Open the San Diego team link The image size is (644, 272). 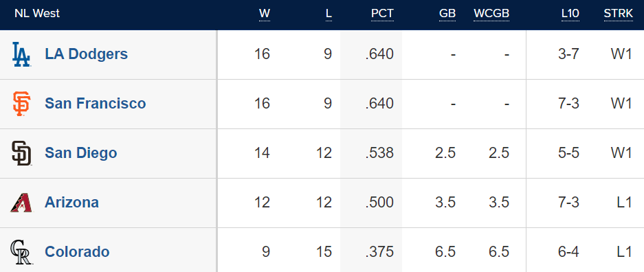(81, 153)
